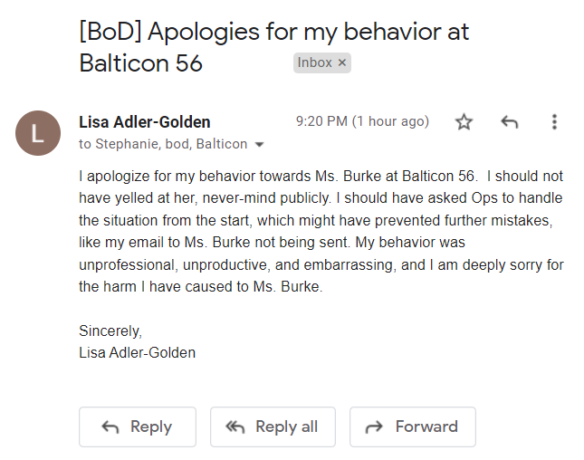The image size is (584, 460).
Task: Expand the recipient details arrow
Action: 259,145
